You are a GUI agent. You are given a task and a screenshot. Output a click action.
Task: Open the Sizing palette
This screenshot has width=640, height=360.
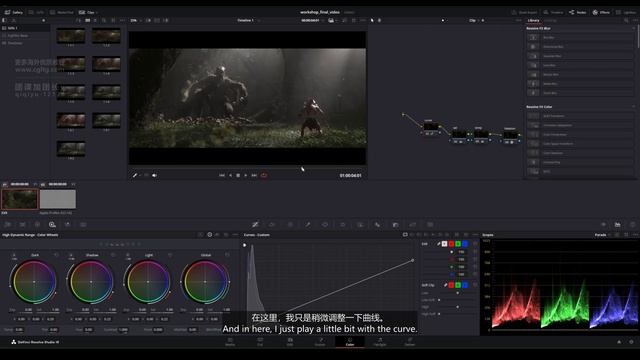pyautogui.click(x=413, y=224)
